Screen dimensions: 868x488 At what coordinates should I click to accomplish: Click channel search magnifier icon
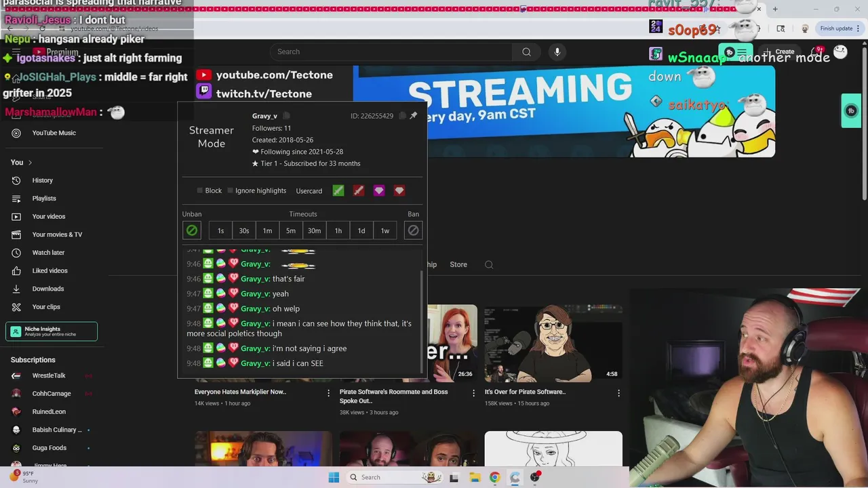click(x=489, y=264)
